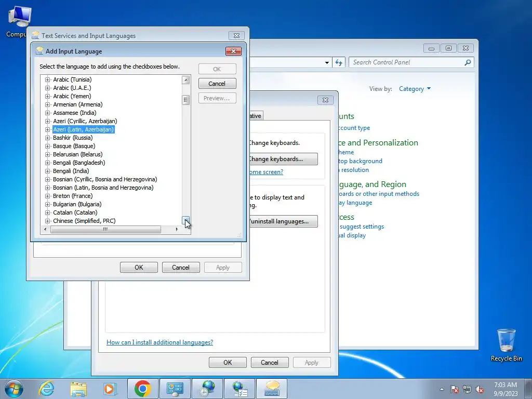Switch to Control Panel taskbar button
Viewport: 532px width, 399px height.
click(x=175, y=389)
